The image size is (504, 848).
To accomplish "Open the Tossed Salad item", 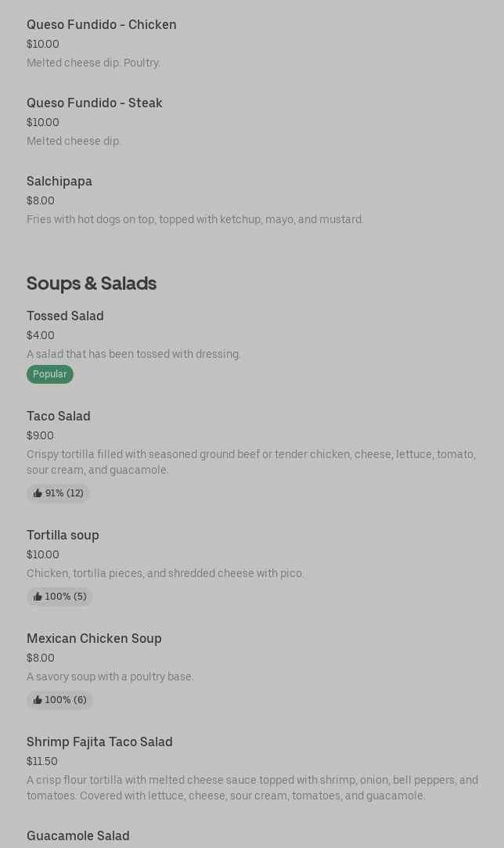I will [x=65, y=316].
